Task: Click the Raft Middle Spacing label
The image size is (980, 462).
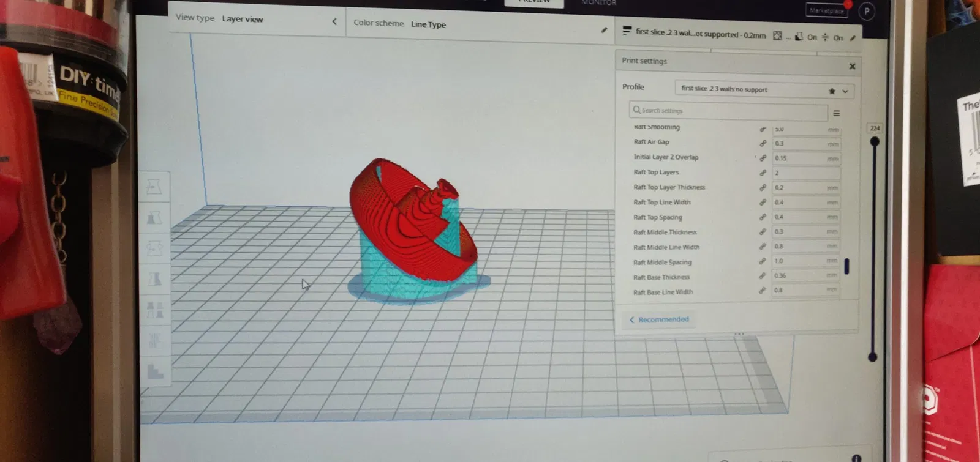Action: [662, 263]
